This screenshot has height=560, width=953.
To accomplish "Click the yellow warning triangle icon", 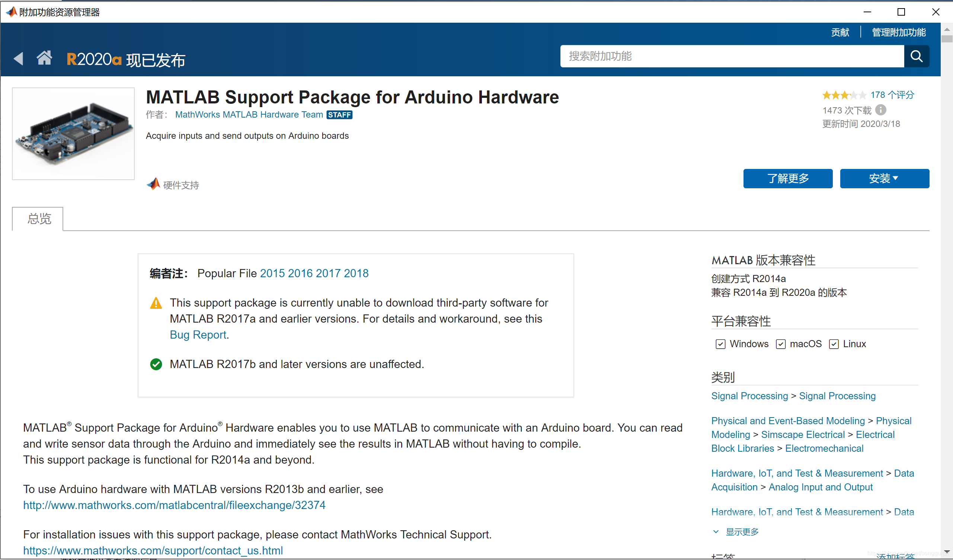I will tap(156, 303).
